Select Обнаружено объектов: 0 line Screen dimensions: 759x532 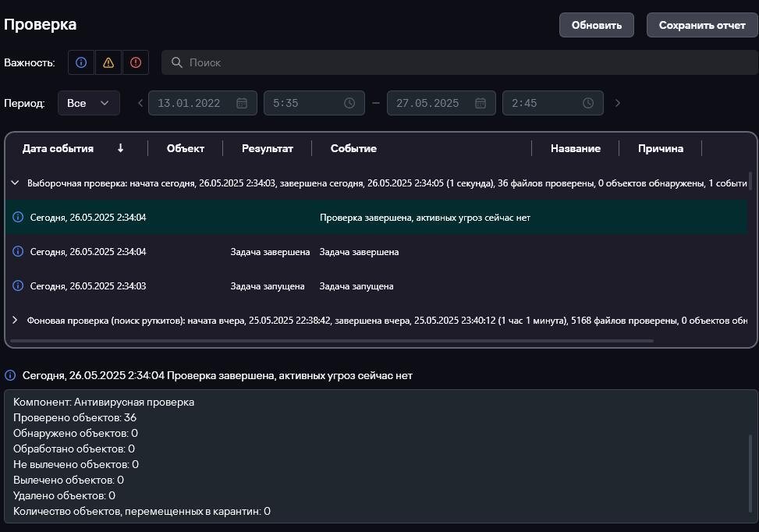76,433
